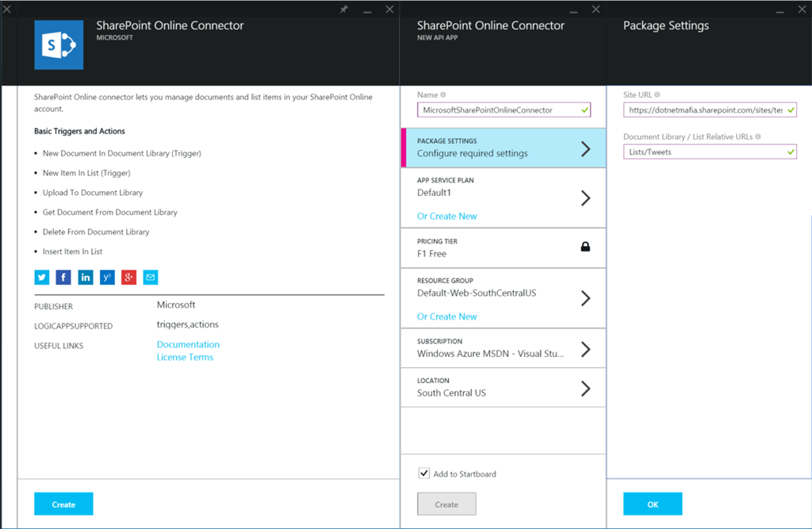Pin the SharePoint Online Connector blade

344,10
